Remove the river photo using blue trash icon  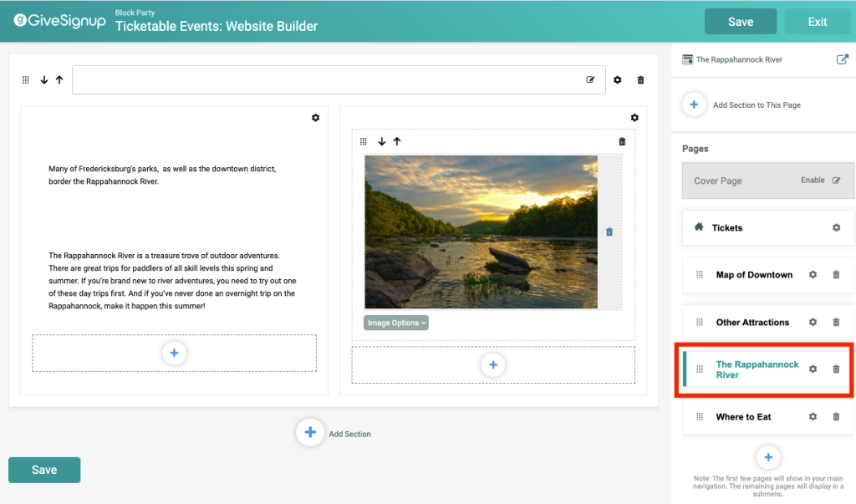pos(609,232)
